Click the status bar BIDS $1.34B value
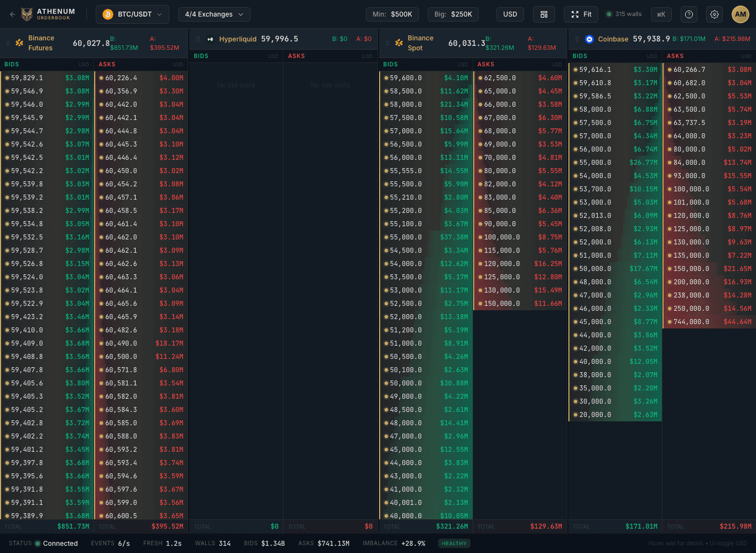 coord(273,544)
